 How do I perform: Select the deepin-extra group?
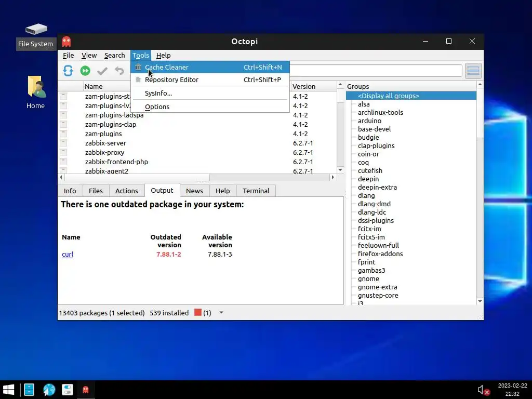[377, 187]
